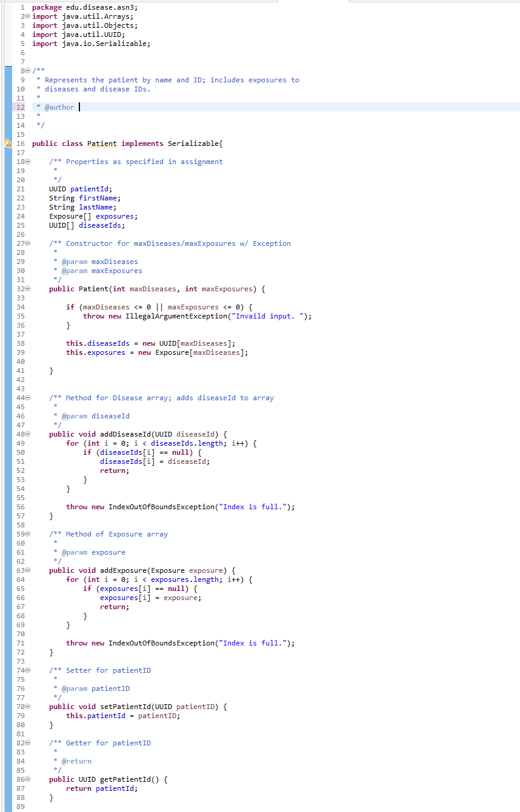
Task: Click the import java.util.Objects line
Action: tap(85, 25)
